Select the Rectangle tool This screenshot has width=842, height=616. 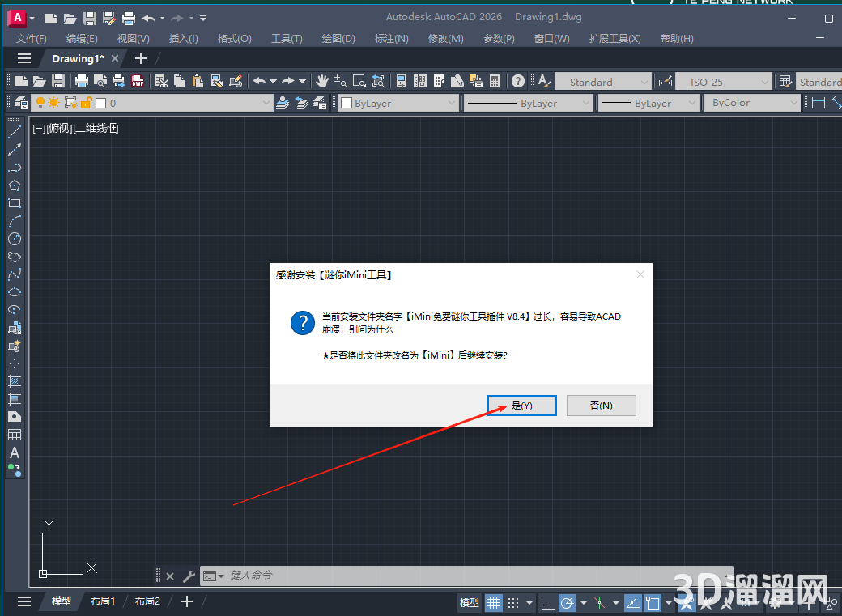[15, 203]
